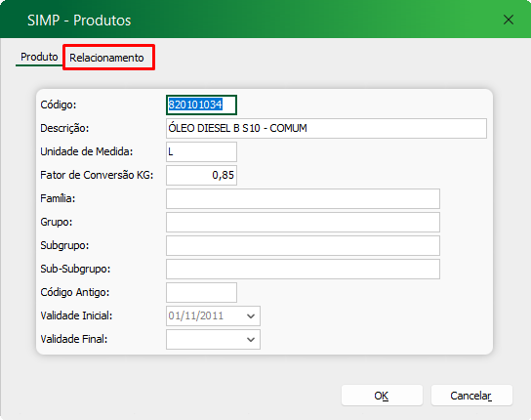Click the Cancelar button
The image size is (531, 420).
tap(471, 396)
